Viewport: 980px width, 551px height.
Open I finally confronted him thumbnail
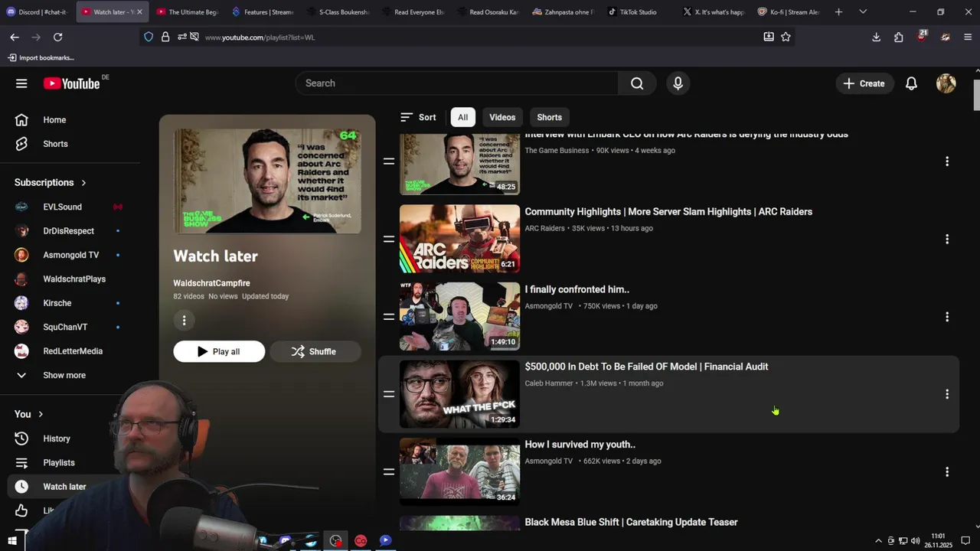tap(459, 317)
